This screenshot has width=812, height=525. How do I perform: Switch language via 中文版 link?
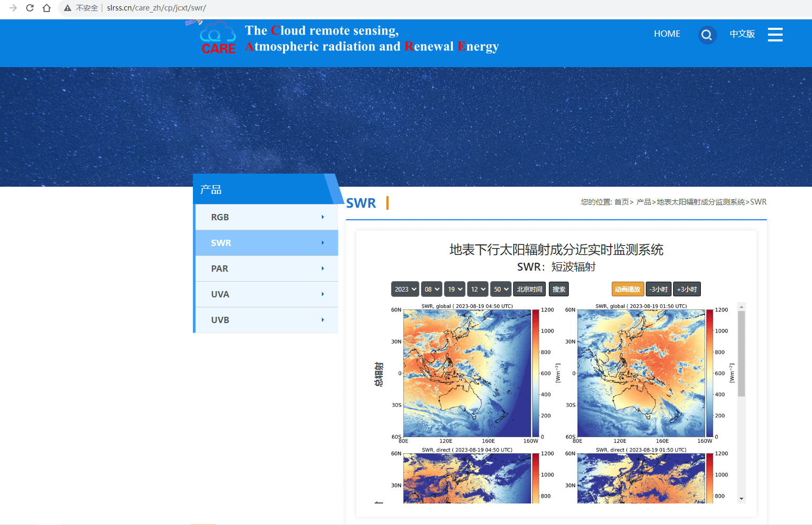742,34
